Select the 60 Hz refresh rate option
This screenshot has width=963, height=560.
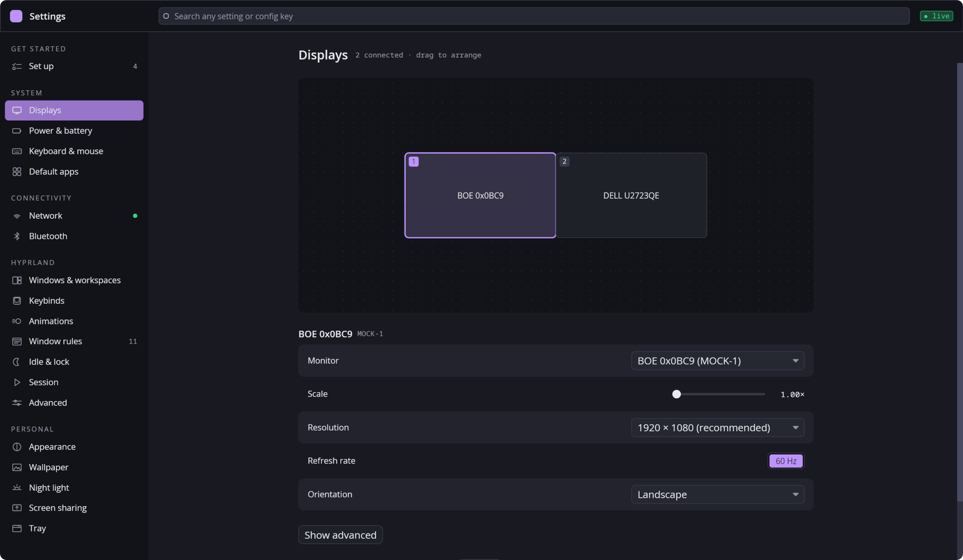pos(786,461)
